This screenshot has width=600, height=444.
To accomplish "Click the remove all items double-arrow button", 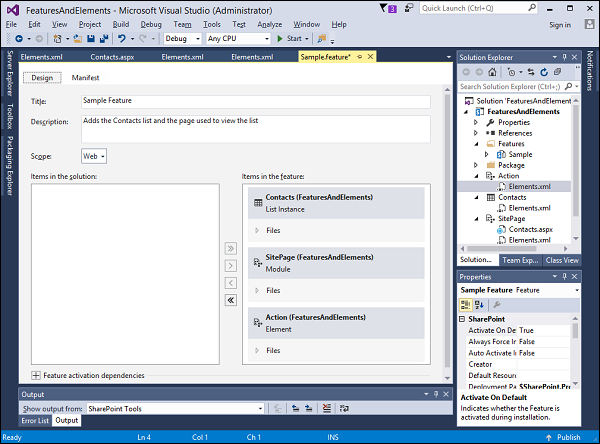I will 230,300.
